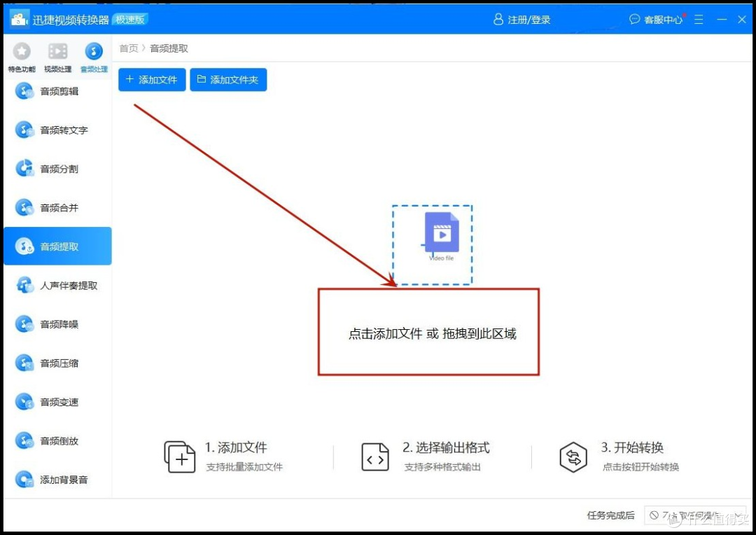This screenshot has height=535, width=756.
Task: Click the 点击按钮开始转换 subtitle
Action: [x=640, y=467]
